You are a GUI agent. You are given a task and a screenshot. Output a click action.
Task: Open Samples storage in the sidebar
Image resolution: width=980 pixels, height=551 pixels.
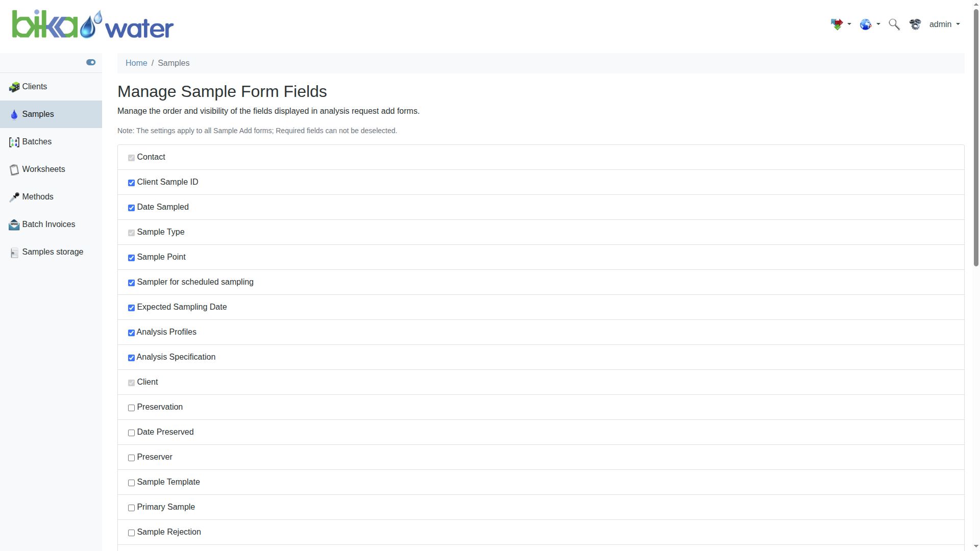coord(53,252)
